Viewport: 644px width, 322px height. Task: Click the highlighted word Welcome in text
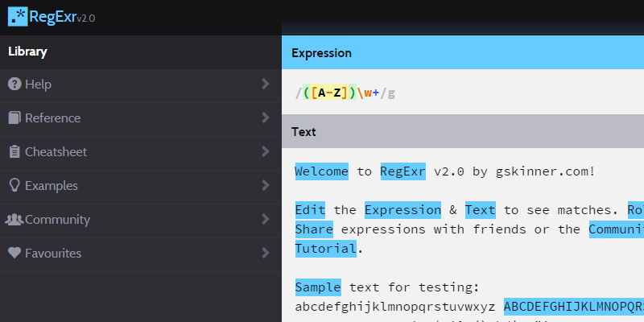322,171
